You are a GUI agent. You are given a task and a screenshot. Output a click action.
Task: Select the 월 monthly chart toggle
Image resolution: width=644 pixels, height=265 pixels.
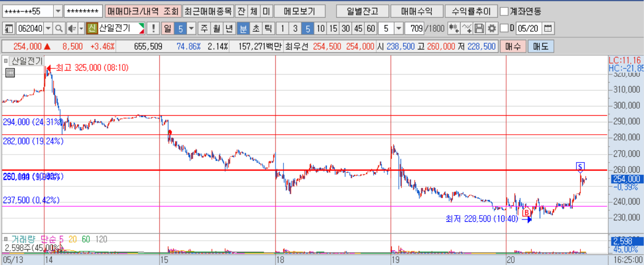point(216,29)
